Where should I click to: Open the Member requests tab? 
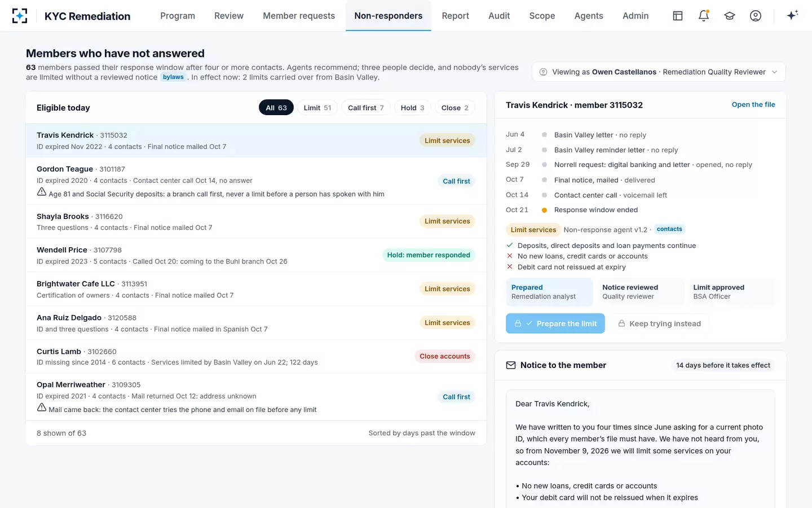299,16
